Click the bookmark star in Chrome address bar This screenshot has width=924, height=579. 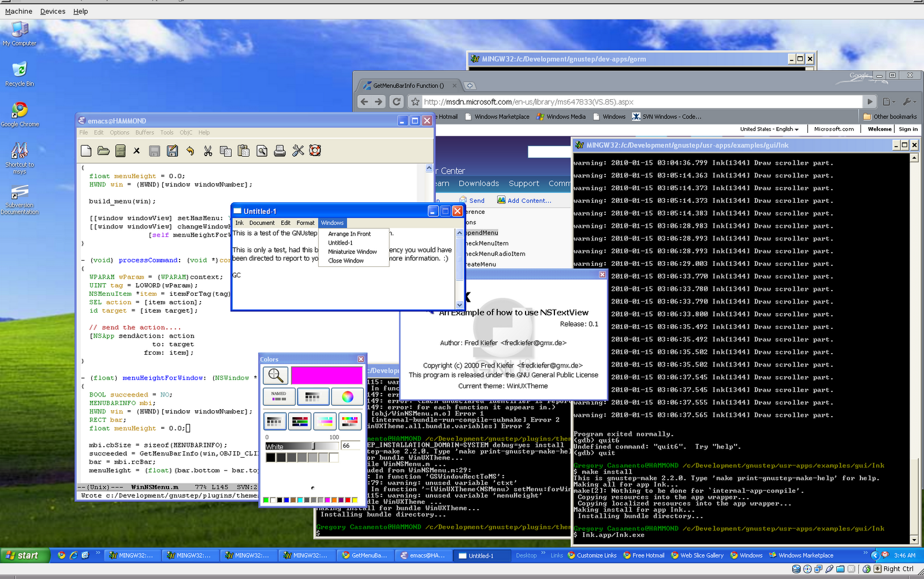(415, 102)
